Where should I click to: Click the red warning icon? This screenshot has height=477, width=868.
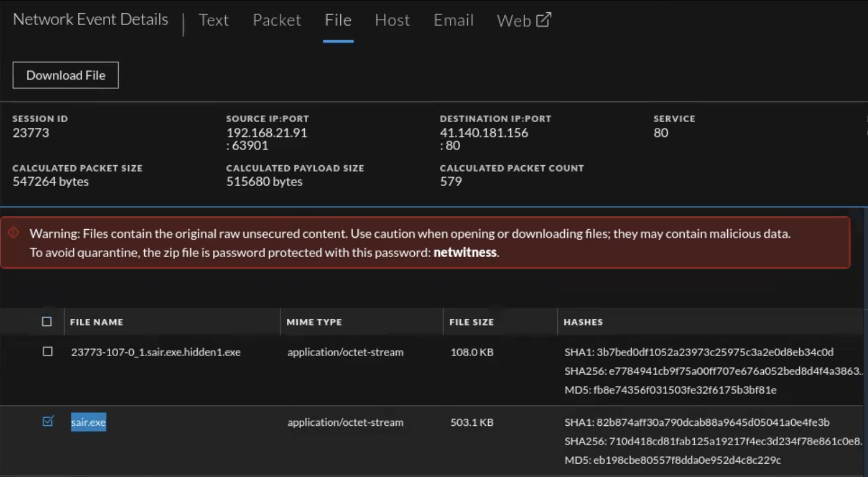click(x=14, y=233)
